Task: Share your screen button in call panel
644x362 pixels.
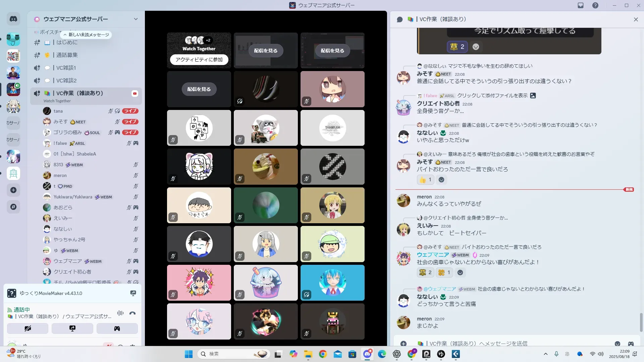Action: click(x=72, y=328)
